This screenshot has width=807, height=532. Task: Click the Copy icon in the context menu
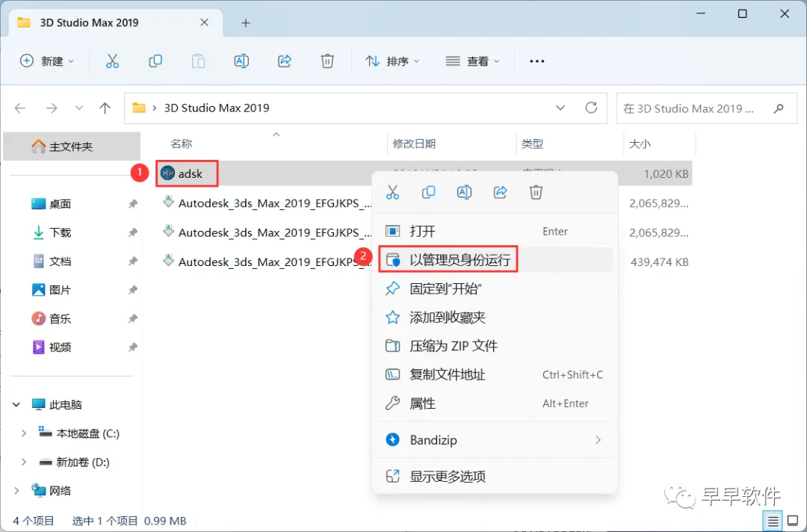428,193
